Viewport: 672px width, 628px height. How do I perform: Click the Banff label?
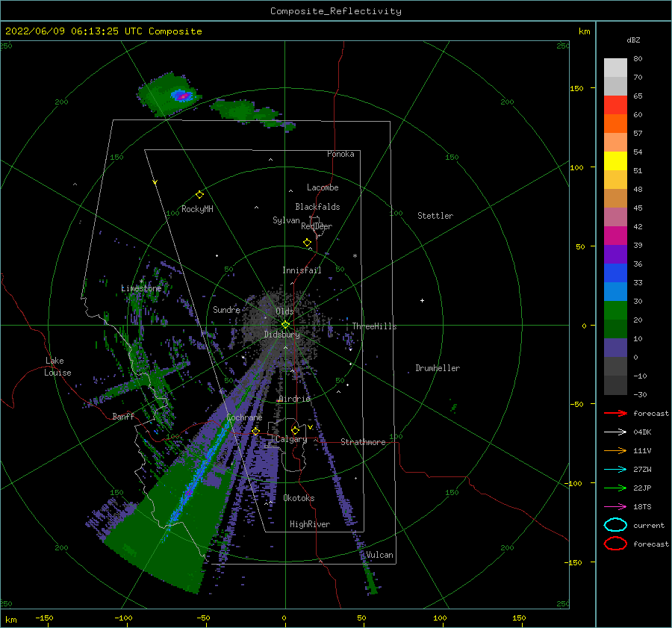tap(123, 416)
